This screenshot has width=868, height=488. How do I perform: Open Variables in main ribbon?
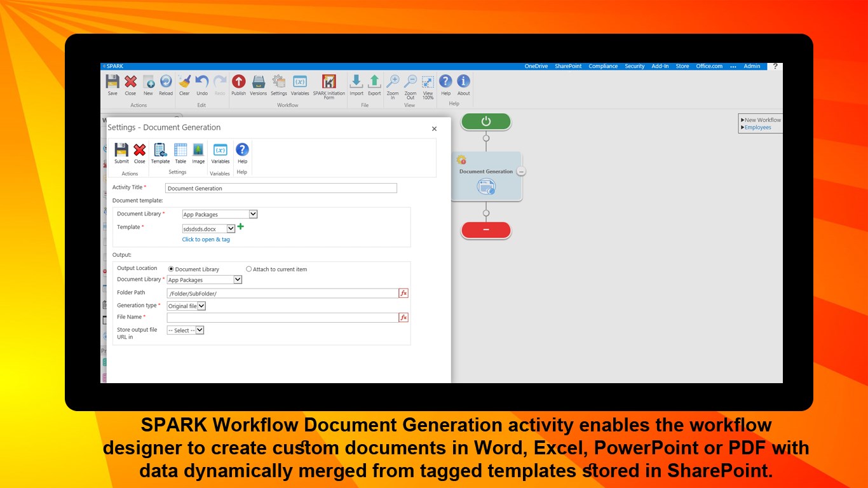tap(300, 85)
